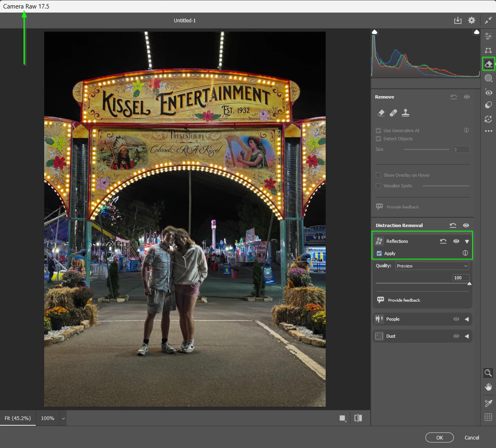Screen dimensions: 496x448
Task: Expand the Dust section
Action: coord(466,336)
